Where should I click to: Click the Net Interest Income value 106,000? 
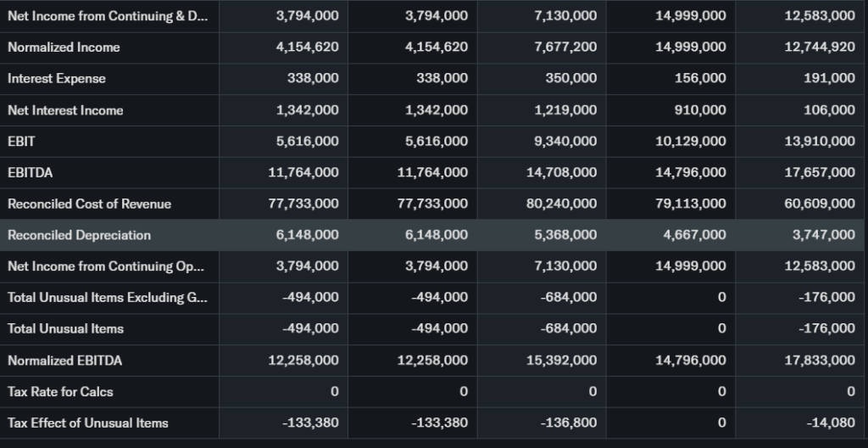[829, 110]
